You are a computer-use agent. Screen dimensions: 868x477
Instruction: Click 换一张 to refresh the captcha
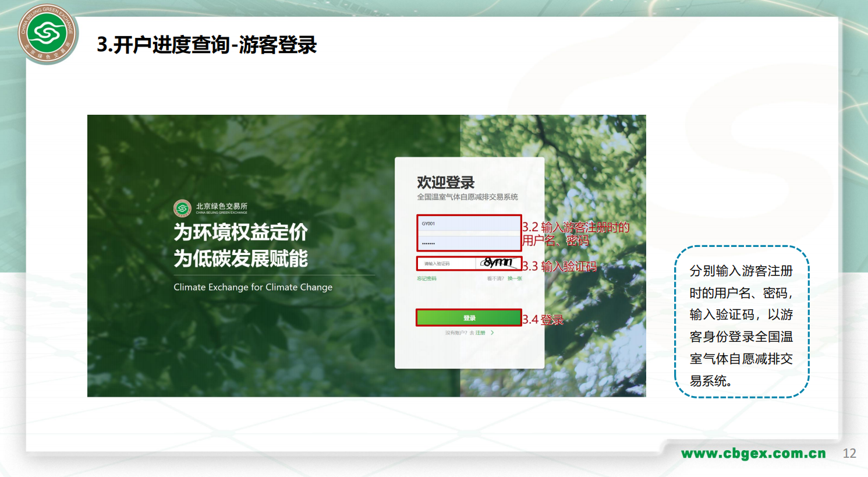[515, 279]
